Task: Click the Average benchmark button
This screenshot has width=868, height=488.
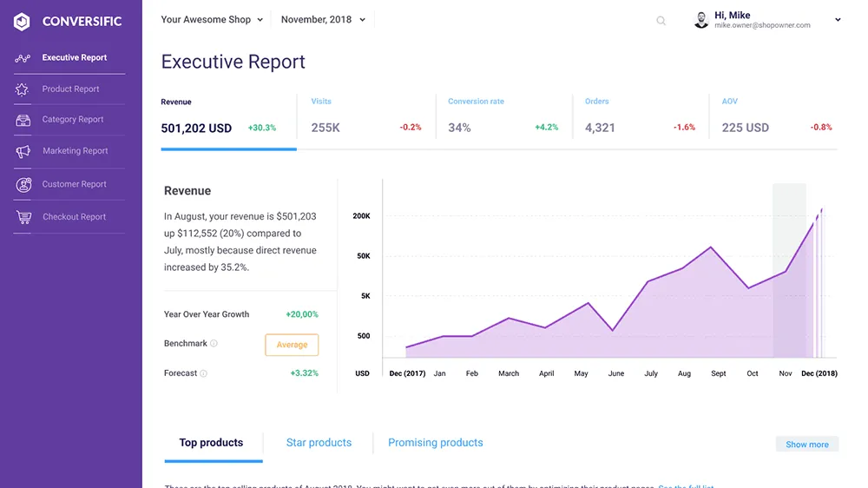Action: pyautogui.click(x=292, y=345)
